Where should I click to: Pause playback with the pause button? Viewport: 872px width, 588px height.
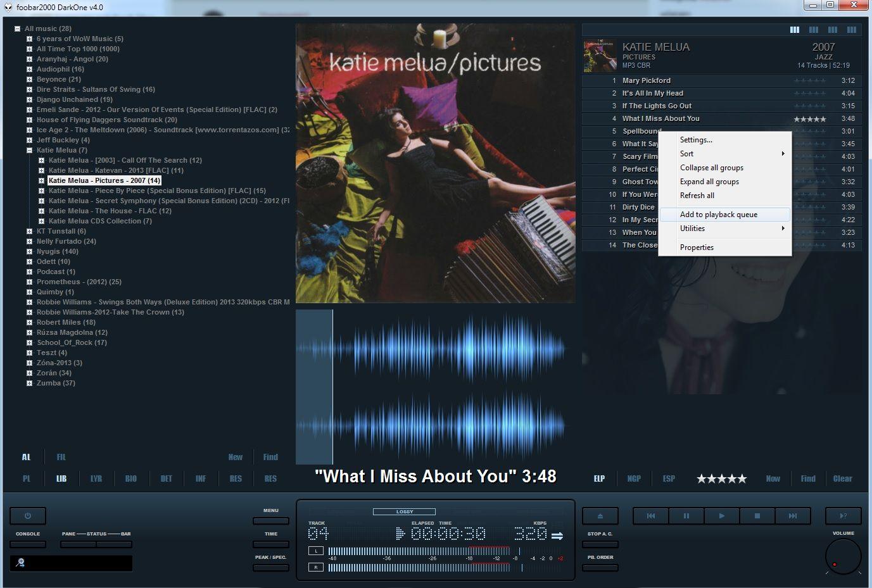click(686, 516)
